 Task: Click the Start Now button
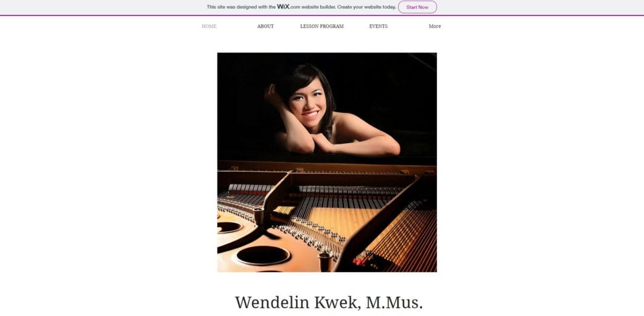click(417, 7)
